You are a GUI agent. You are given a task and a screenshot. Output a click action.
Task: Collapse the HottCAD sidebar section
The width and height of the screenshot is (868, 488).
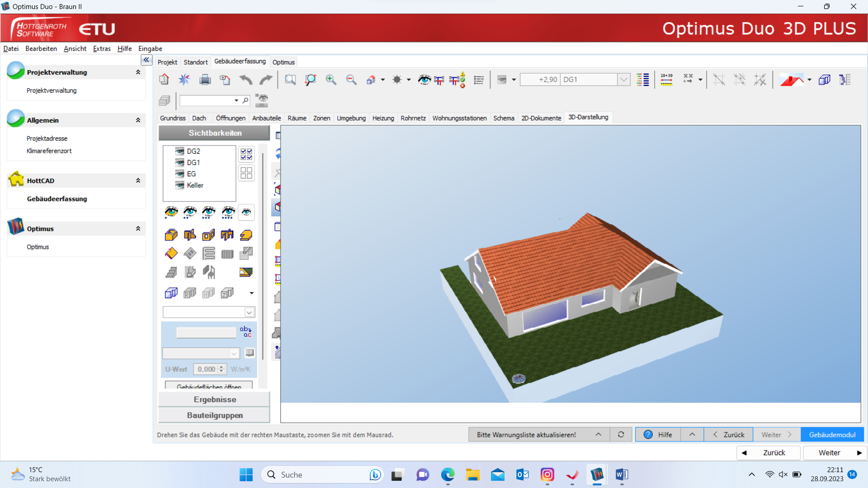138,181
